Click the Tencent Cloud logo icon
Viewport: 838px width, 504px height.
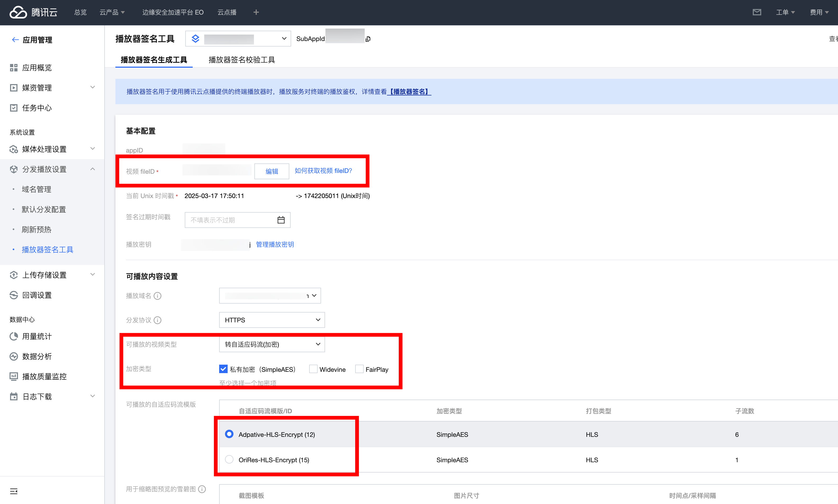[18, 12]
